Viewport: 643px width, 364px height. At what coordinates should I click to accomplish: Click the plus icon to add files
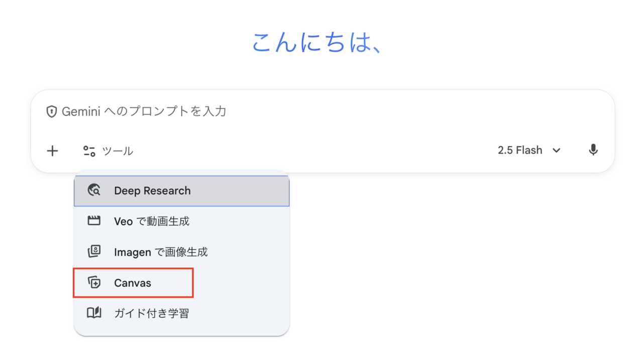point(52,151)
